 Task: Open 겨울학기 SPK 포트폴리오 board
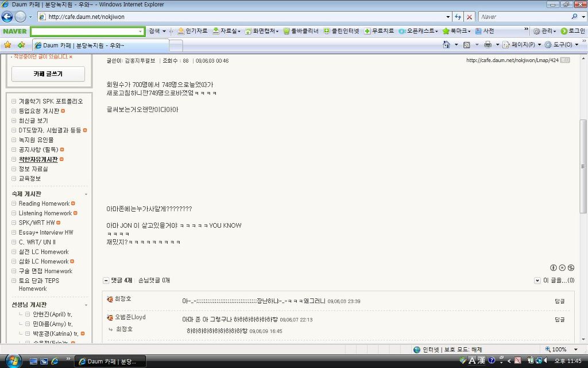51,101
